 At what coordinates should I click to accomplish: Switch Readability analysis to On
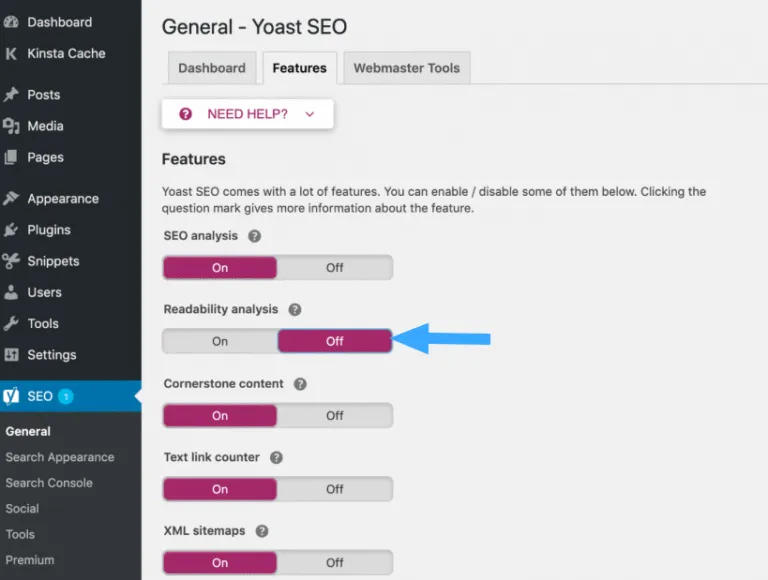click(x=220, y=341)
